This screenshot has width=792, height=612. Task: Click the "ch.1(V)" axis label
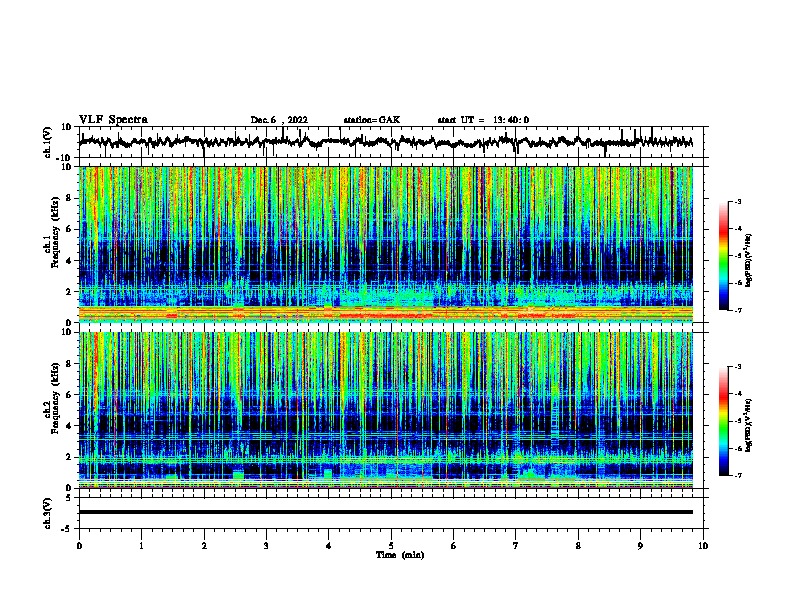(48, 142)
